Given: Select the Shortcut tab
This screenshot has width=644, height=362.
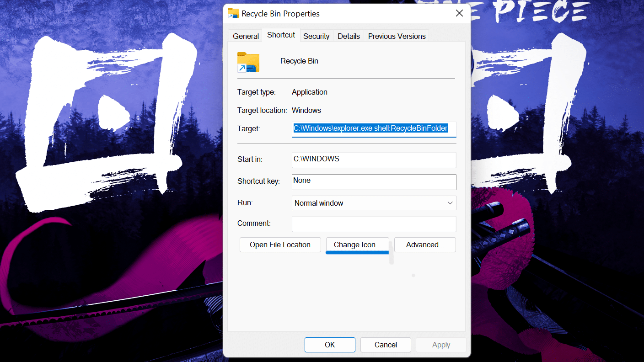Looking at the screenshot, I should 281,35.
